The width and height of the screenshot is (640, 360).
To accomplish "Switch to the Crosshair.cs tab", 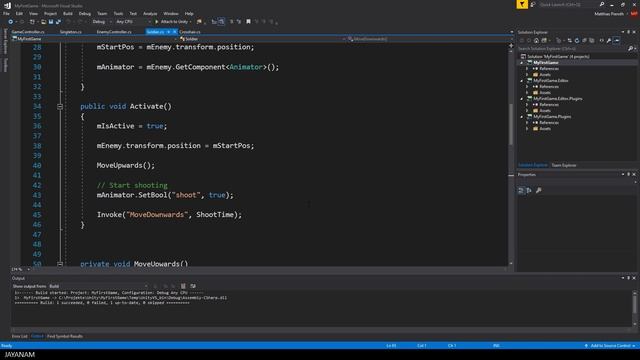I will (x=190, y=32).
